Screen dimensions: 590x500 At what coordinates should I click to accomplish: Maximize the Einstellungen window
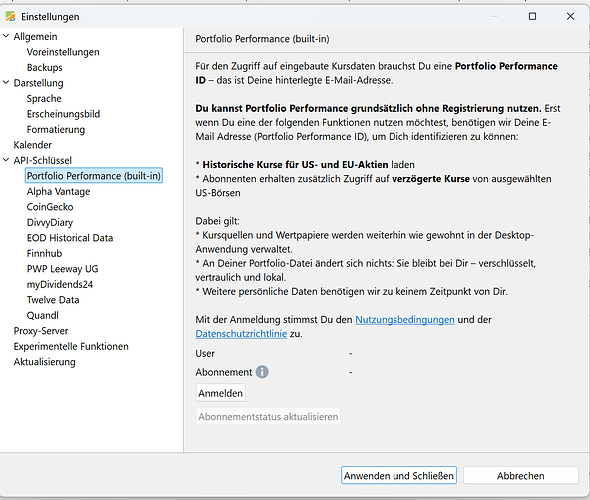(532, 16)
